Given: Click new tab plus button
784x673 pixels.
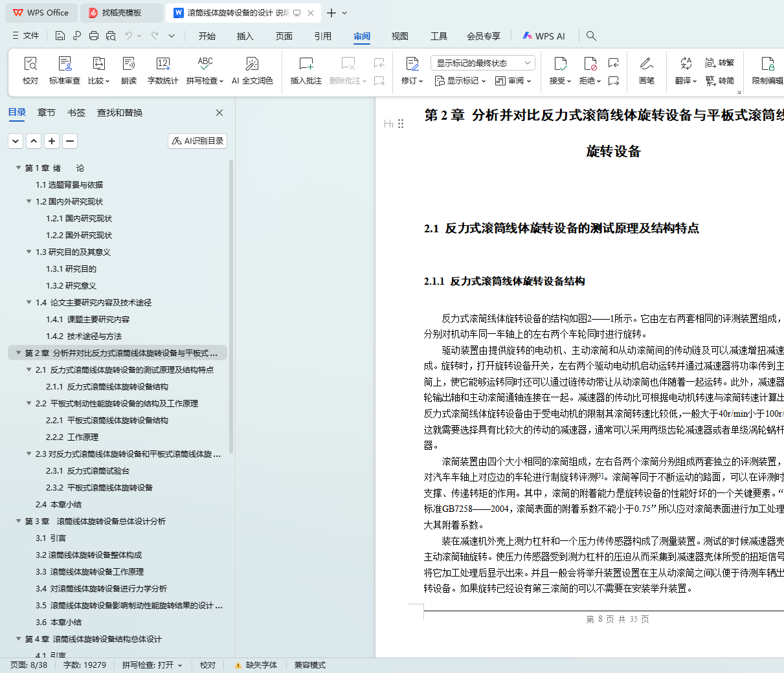Looking at the screenshot, I should [x=331, y=13].
